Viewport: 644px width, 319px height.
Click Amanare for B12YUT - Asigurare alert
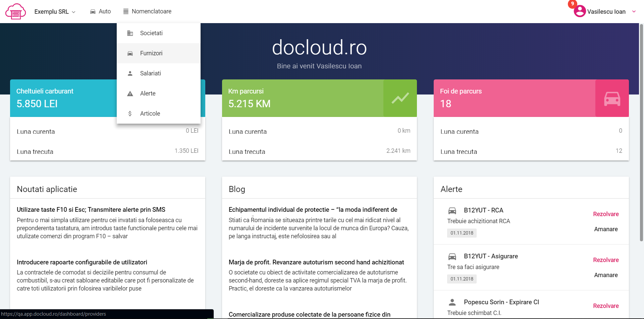tap(606, 275)
